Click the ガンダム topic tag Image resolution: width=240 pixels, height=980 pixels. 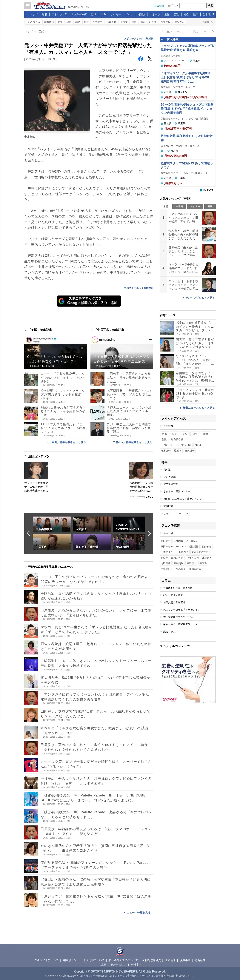[179, 22]
